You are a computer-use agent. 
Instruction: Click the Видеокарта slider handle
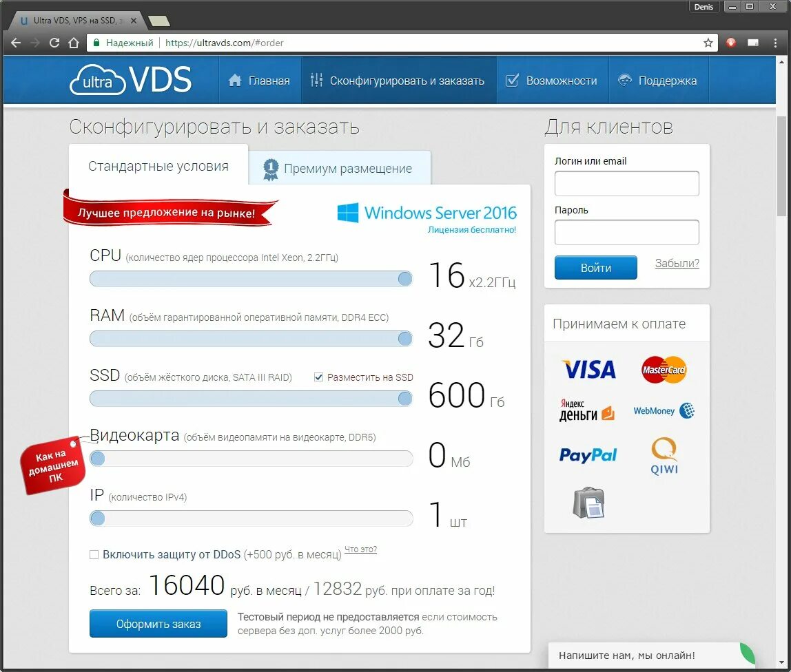click(x=97, y=459)
